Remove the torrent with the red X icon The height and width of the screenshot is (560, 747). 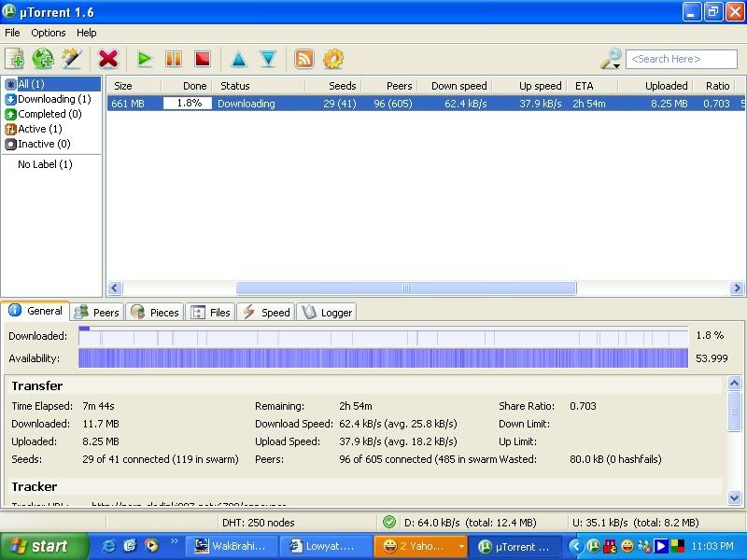108,59
